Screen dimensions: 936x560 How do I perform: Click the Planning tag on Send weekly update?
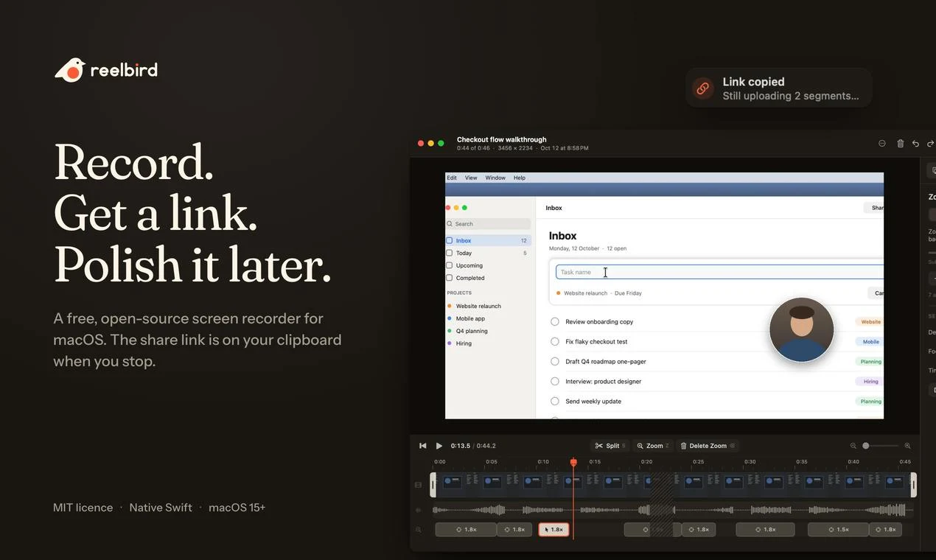[x=870, y=402]
